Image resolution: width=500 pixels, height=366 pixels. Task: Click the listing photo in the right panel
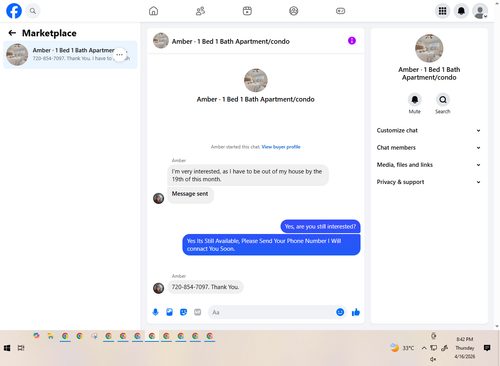click(x=429, y=48)
